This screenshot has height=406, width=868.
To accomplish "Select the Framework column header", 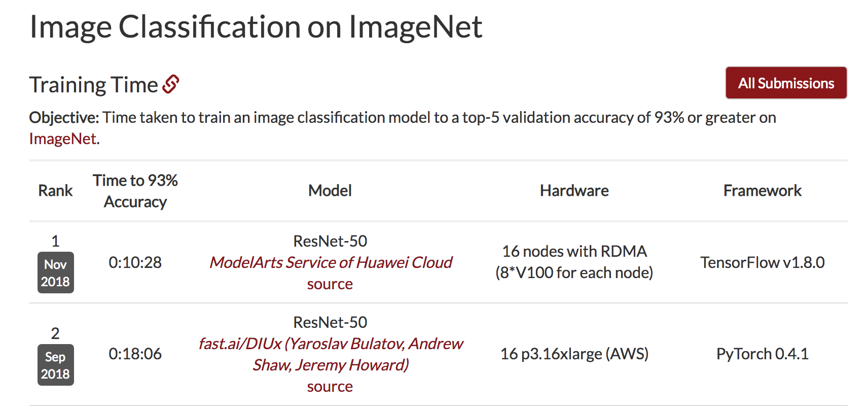I will 763,191.
